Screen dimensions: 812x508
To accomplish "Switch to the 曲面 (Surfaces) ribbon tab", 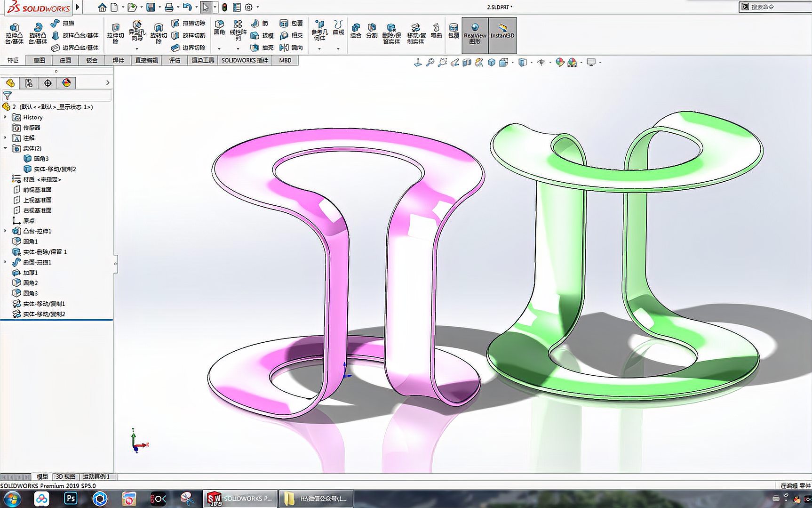I will pos(65,60).
